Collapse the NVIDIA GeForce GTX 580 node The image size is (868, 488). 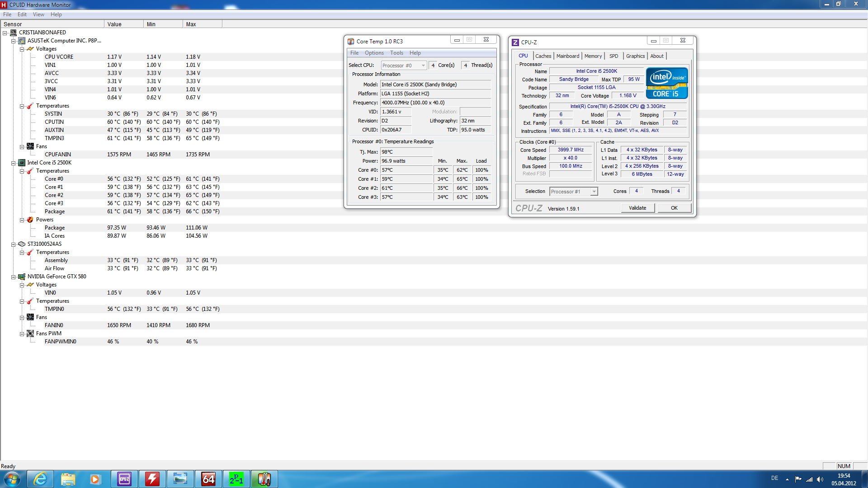14,277
